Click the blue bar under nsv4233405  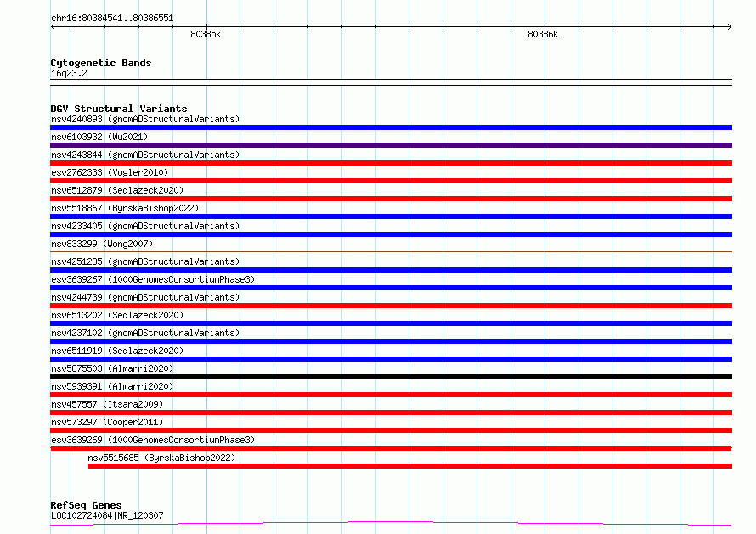[391, 234]
